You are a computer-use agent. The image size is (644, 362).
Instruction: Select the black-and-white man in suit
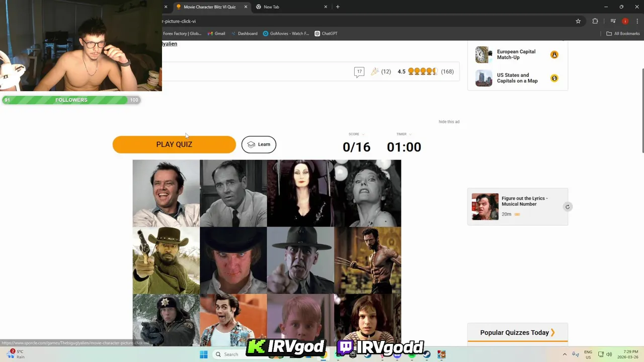click(233, 193)
